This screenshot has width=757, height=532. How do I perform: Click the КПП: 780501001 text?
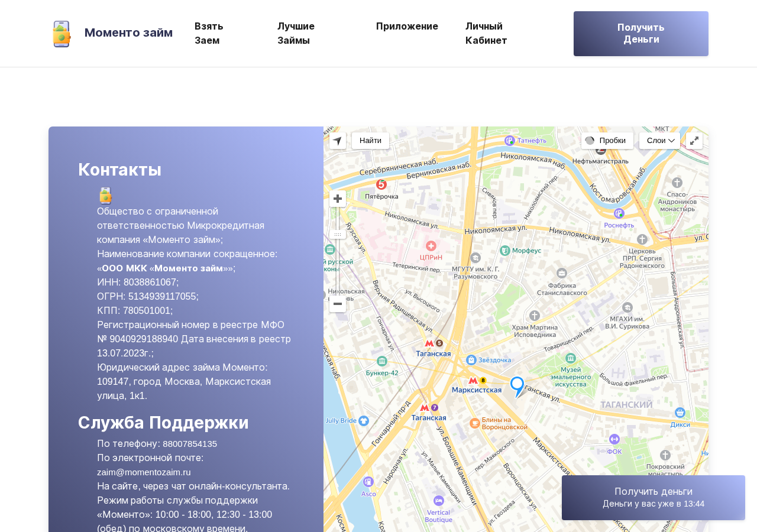[x=135, y=310]
